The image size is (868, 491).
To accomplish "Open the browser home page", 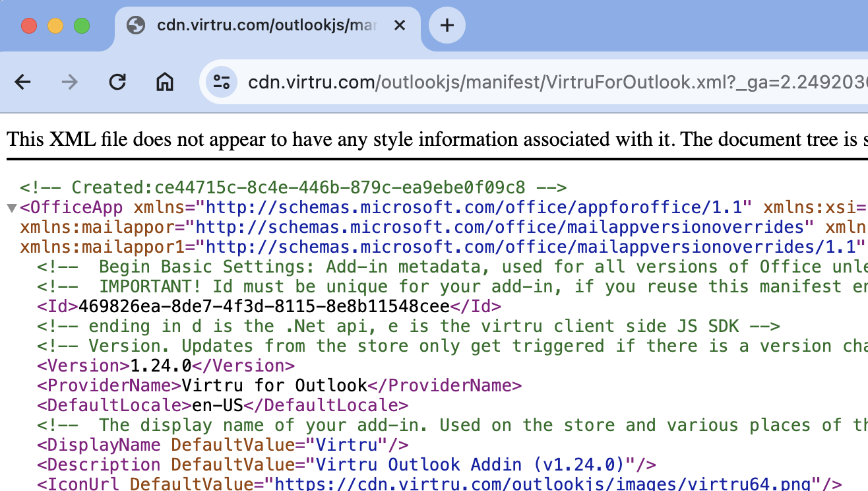I will [x=164, y=82].
